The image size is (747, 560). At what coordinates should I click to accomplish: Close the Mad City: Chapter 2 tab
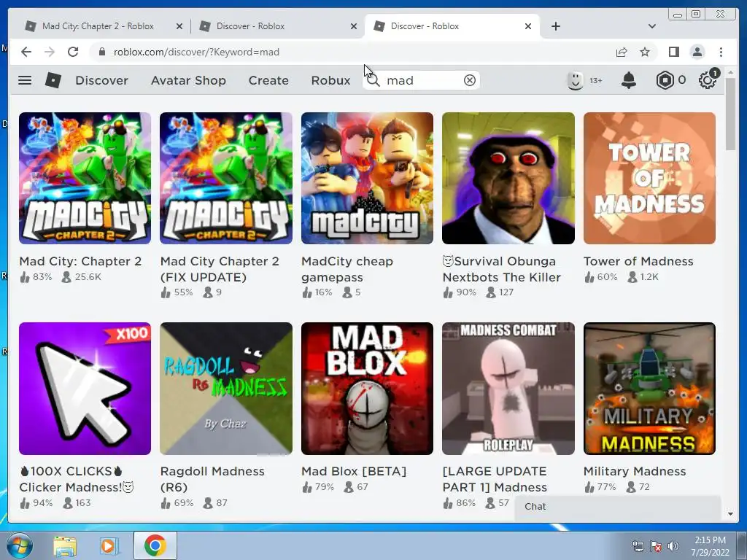point(179,26)
